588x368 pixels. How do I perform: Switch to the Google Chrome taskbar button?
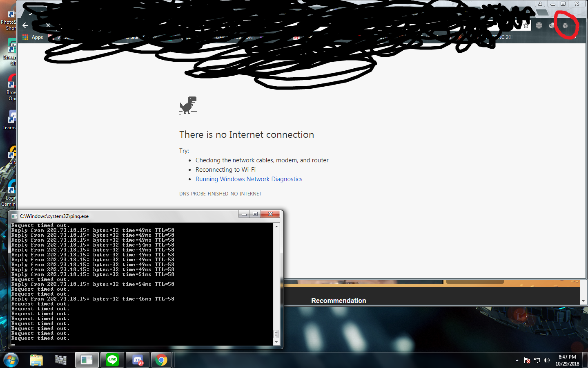(161, 360)
